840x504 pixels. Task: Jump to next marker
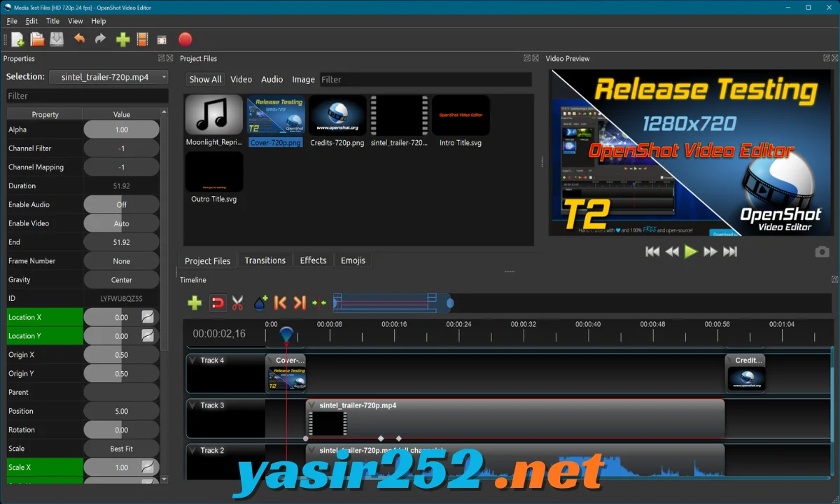click(x=300, y=303)
